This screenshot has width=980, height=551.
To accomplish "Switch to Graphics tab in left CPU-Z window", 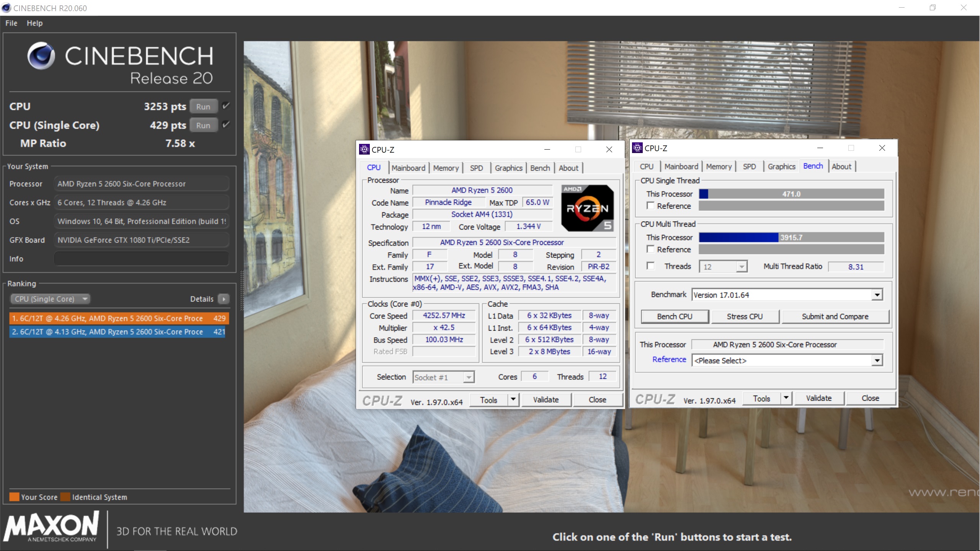I will click(508, 168).
